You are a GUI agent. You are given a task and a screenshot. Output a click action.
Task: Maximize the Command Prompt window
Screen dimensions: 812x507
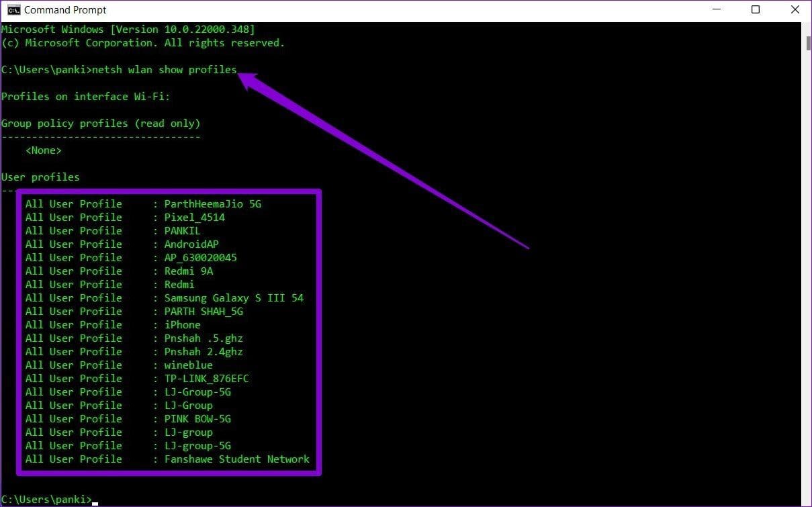(756, 10)
